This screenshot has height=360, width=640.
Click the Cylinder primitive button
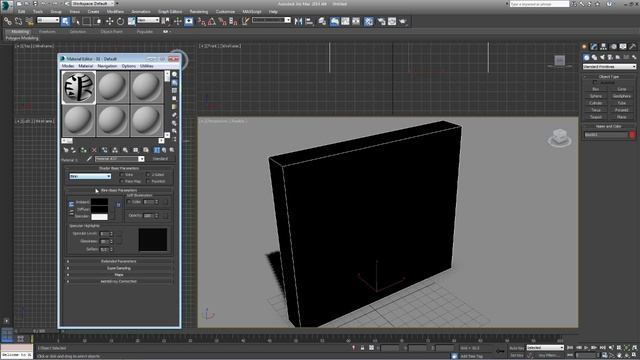[596, 103]
